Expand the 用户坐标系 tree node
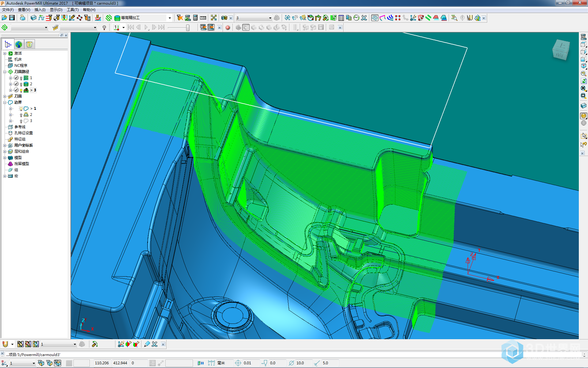Image resolution: width=588 pixels, height=368 pixels. click(5, 145)
